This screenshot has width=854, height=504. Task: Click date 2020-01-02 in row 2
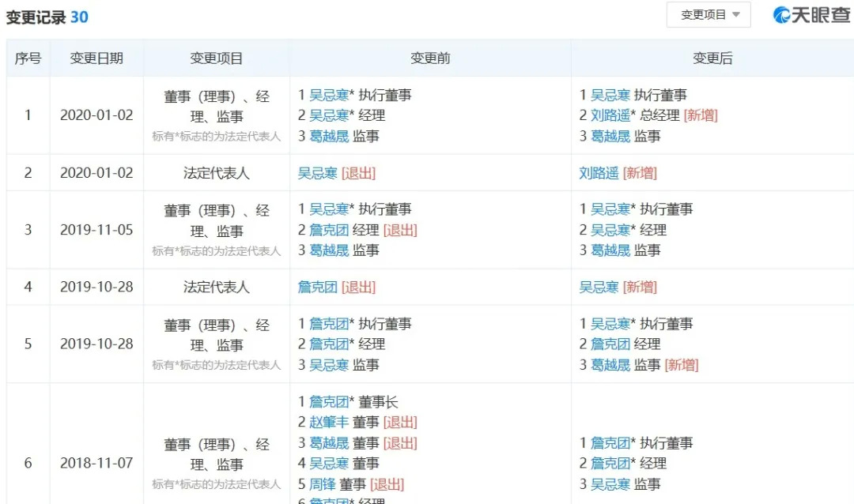tap(96, 173)
